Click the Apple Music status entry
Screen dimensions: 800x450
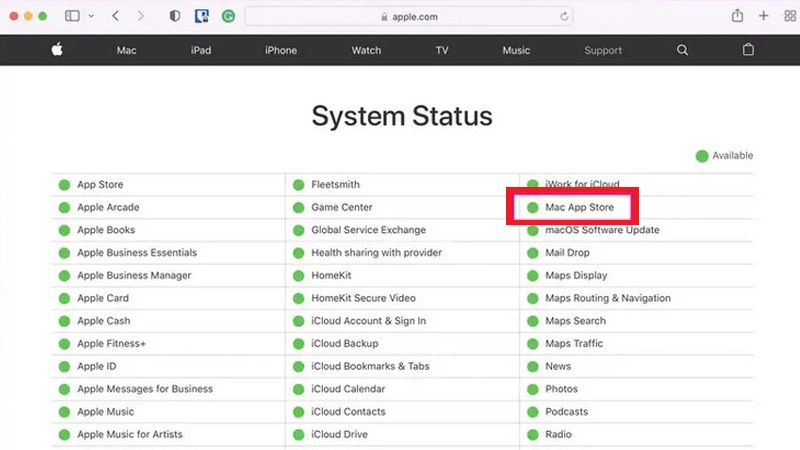pyautogui.click(x=106, y=411)
